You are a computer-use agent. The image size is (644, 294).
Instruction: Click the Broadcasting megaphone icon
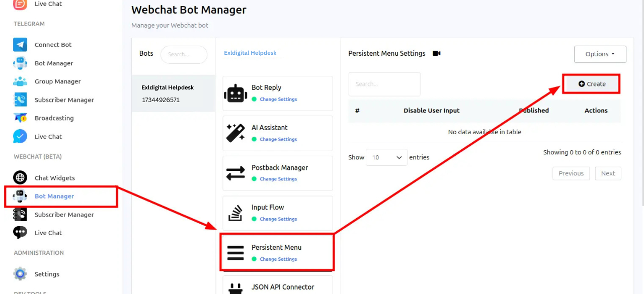click(x=20, y=118)
